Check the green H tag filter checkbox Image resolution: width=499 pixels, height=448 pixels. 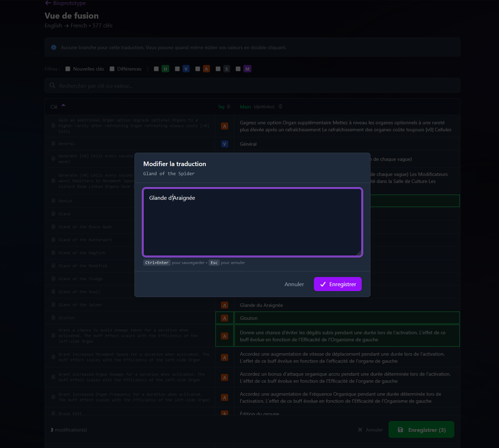[156, 69]
